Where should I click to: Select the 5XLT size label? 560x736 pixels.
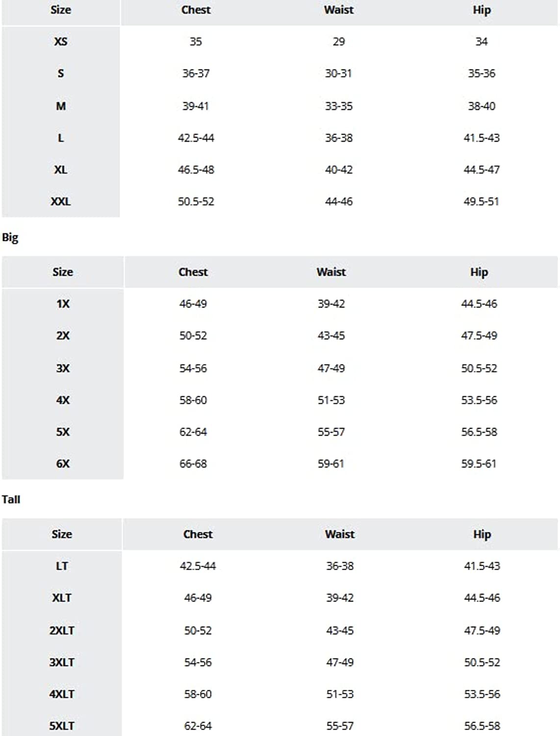click(62, 726)
